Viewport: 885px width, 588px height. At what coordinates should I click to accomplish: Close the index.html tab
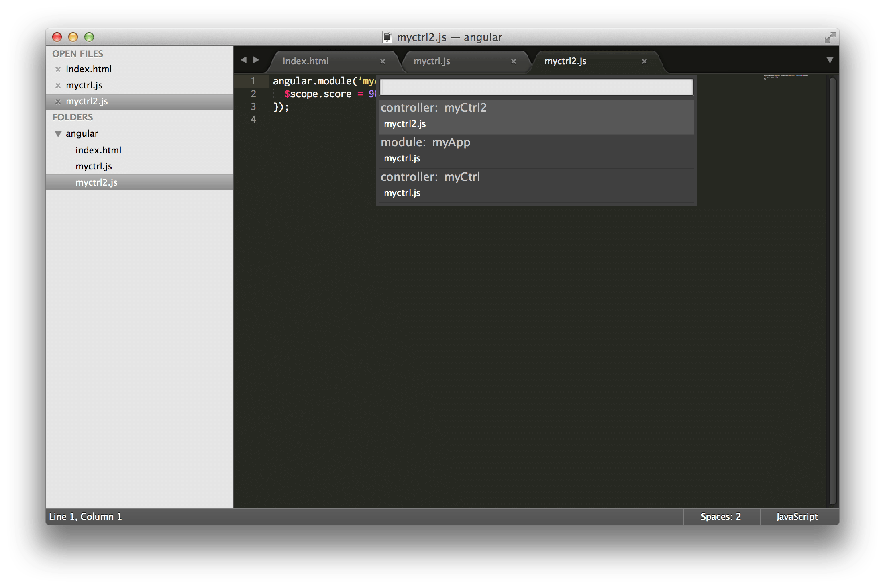coord(382,61)
